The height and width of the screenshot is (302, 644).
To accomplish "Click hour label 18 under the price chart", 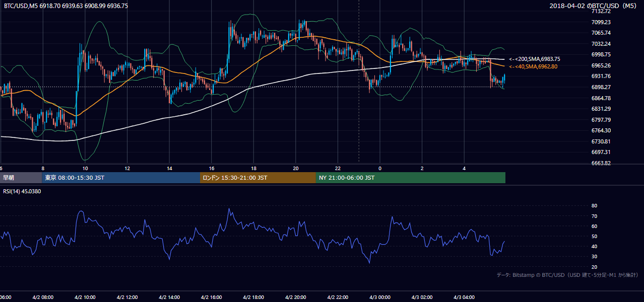I will pyautogui.click(x=254, y=168).
